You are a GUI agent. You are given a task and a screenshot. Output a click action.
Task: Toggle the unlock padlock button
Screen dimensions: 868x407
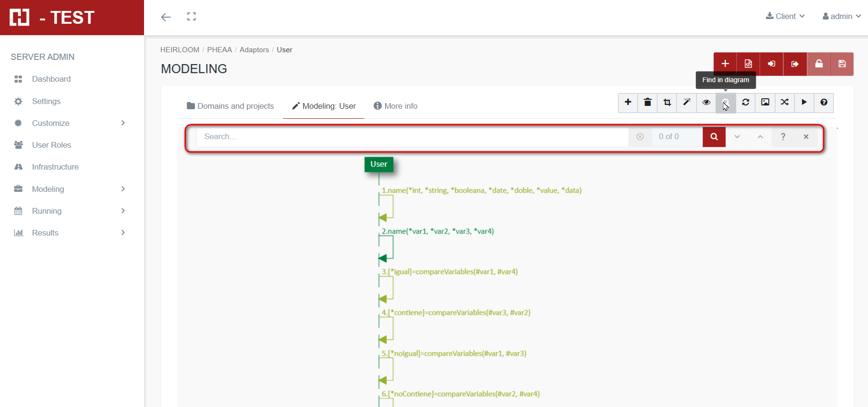click(819, 64)
